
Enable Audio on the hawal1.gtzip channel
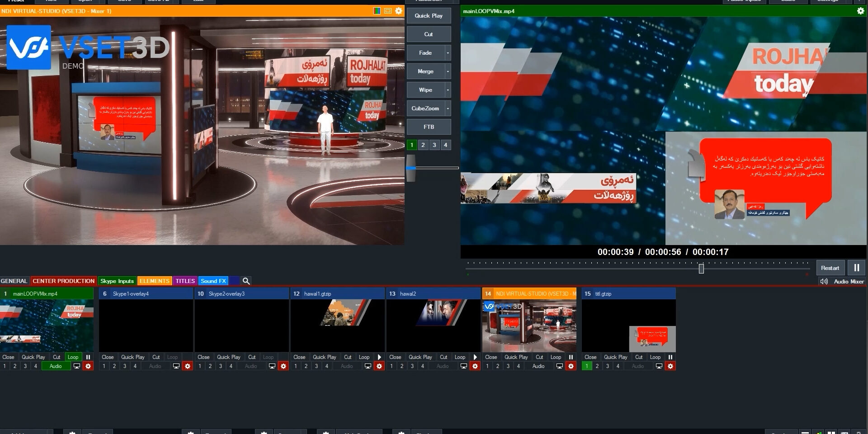[347, 366]
